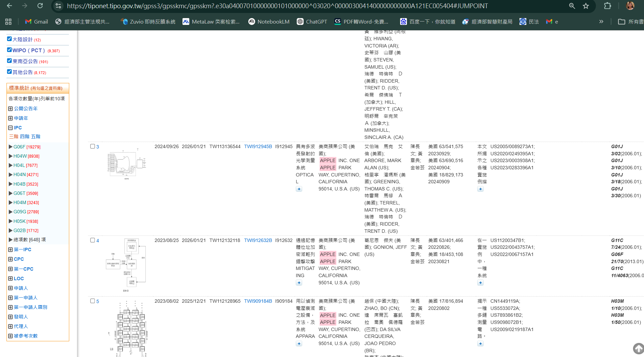Open the ChatGPT bookmark
Image resolution: width=644 pixels, height=357 pixels.
[312, 22]
